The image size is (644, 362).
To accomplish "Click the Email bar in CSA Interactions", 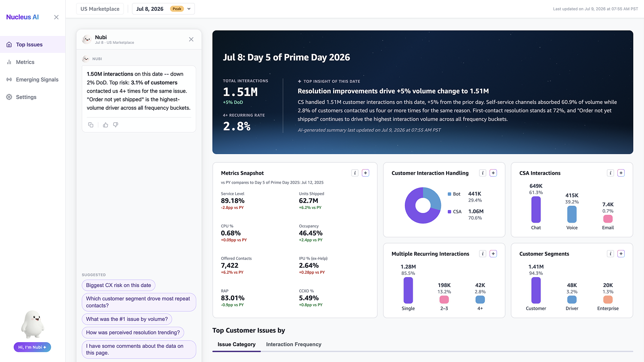I will 608,219.
